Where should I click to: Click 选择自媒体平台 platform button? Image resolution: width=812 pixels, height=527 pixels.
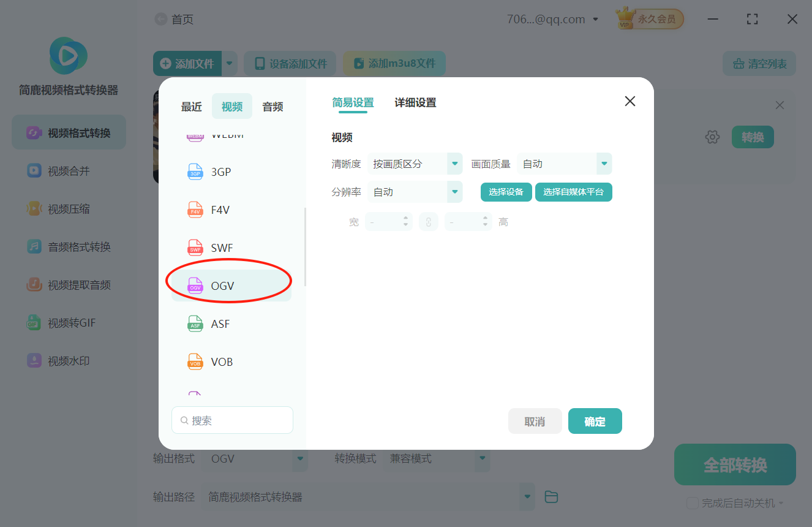[x=573, y=192]
